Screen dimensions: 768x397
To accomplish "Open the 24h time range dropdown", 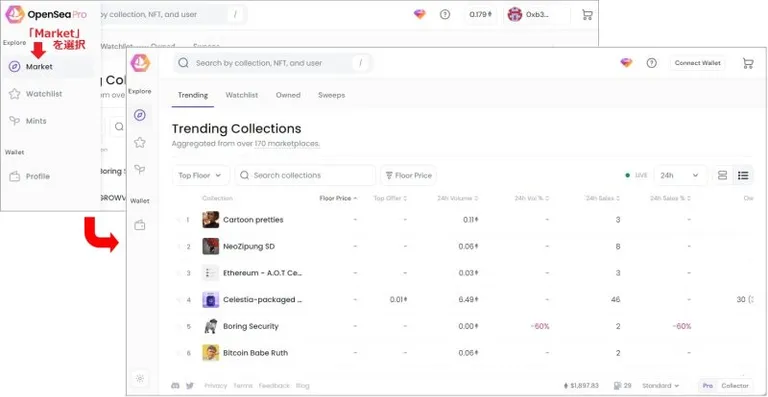I will click(680, 175).
